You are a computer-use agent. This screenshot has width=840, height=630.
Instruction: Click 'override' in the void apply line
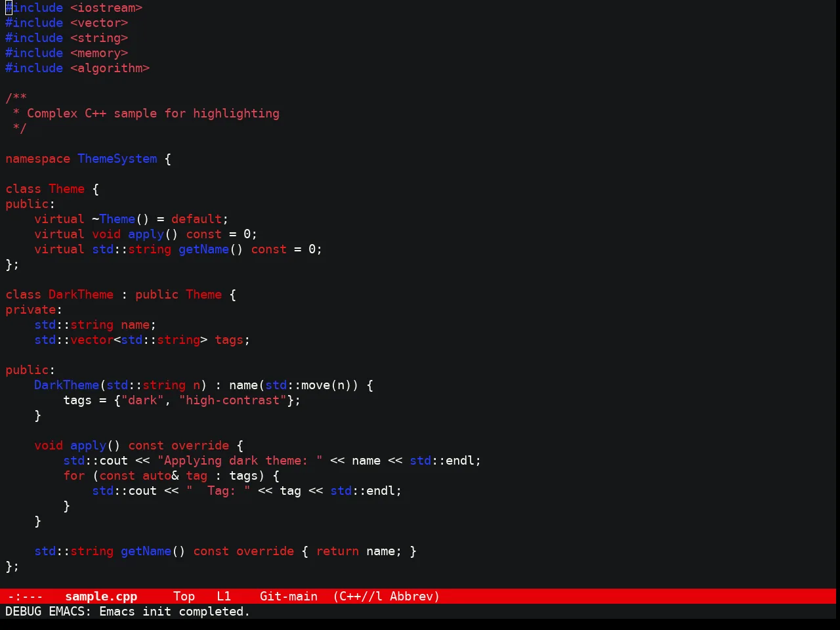tap(200, 446)
